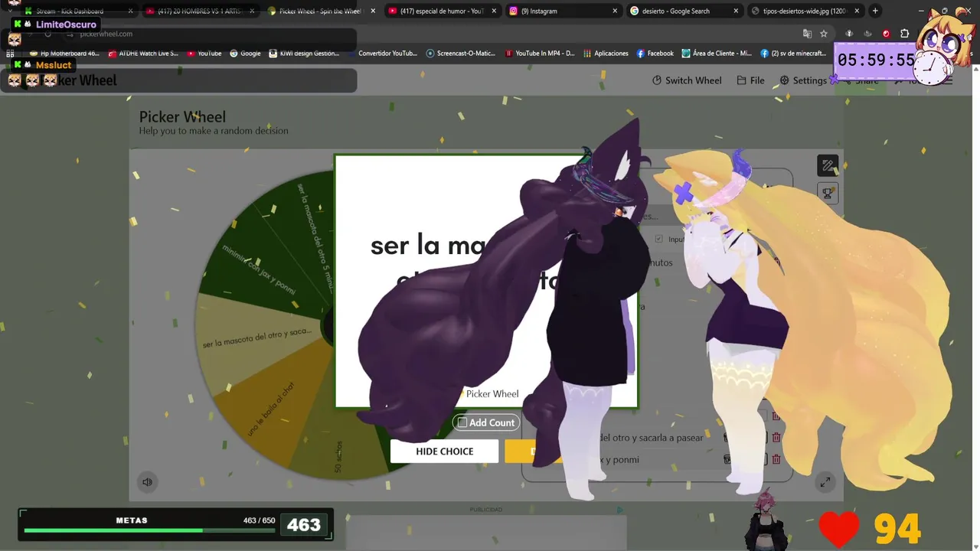Open the YouTube bookmark
The image size is (980, 551).
(204, 54)
